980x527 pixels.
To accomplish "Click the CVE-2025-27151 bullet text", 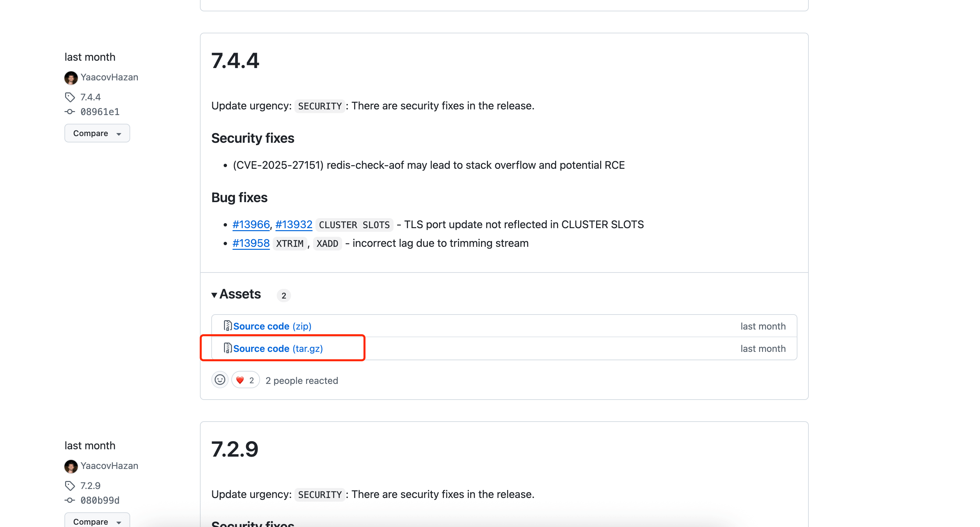I will (429, 165).
